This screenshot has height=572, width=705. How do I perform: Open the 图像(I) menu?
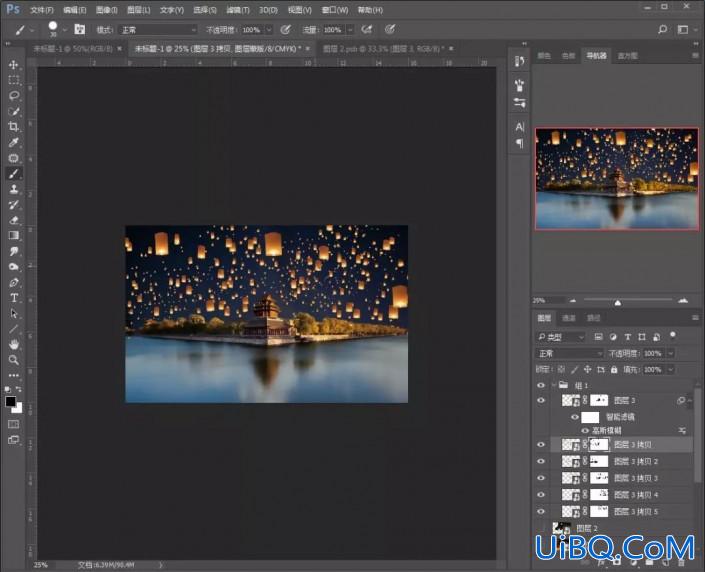pyautogui.click(x=107, y=9)
